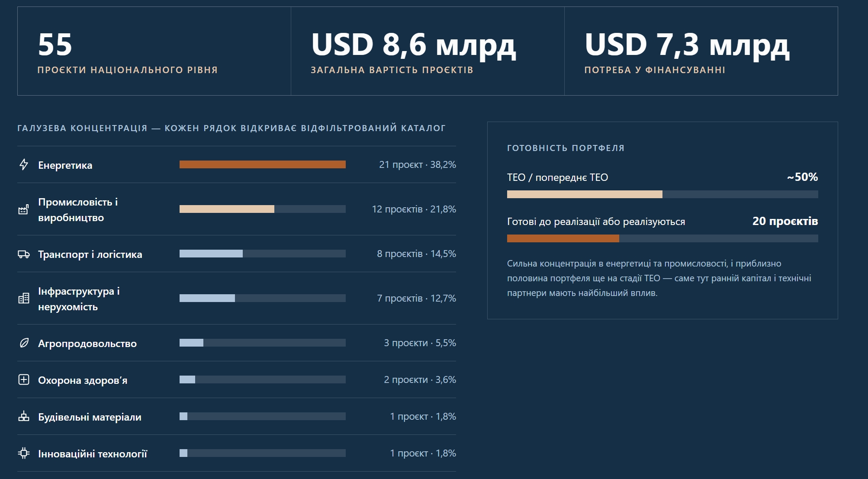
Task: Click the Готові до реалізації progress bar
Action: tap(662, 238)
